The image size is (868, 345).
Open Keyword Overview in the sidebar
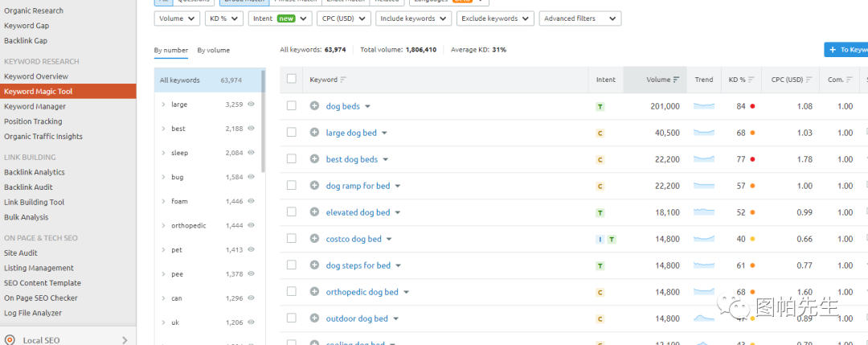[36, 76]
